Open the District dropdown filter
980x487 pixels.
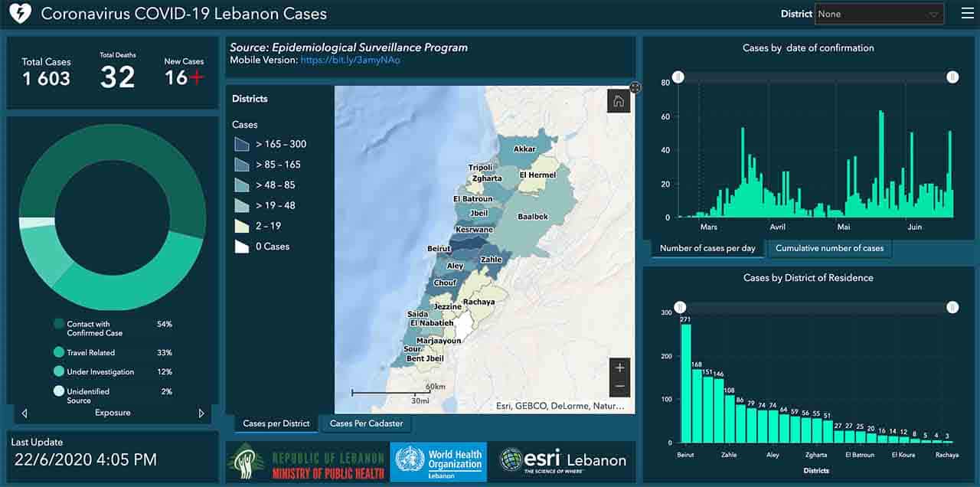tap(879, 14)
